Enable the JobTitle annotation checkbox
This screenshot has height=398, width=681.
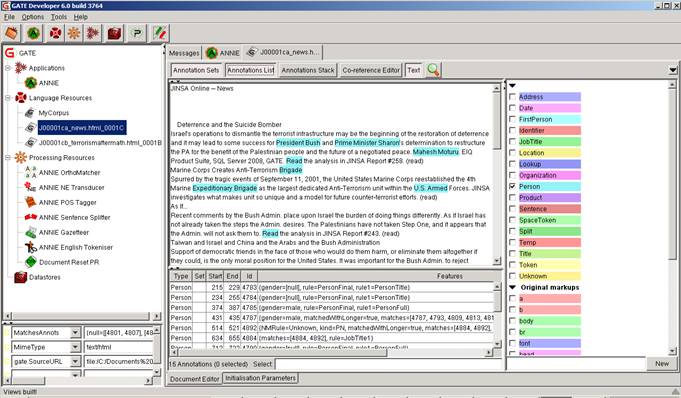click(x=512, y=141)
